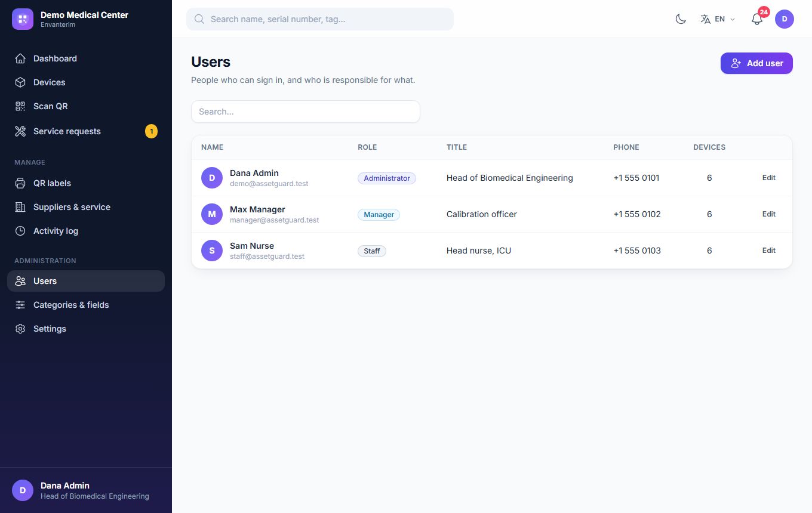Open the EN language dropdown

[x=718, y=19]
